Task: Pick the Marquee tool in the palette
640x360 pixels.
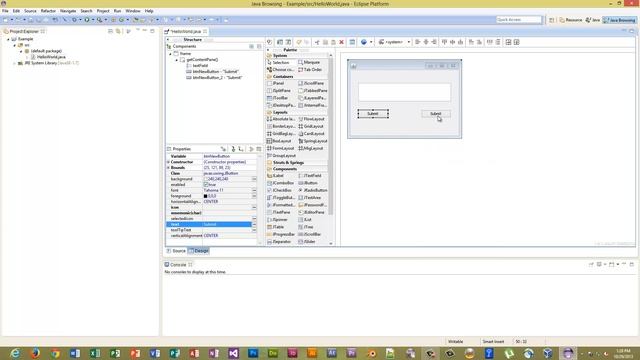Action: [309, 62]
